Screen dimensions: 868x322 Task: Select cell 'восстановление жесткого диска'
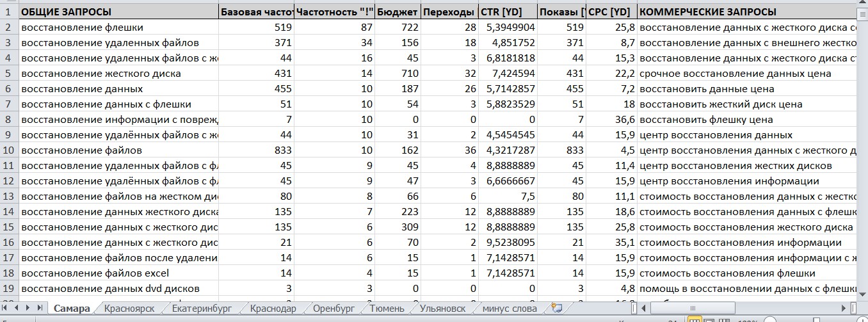click(118, 73)
